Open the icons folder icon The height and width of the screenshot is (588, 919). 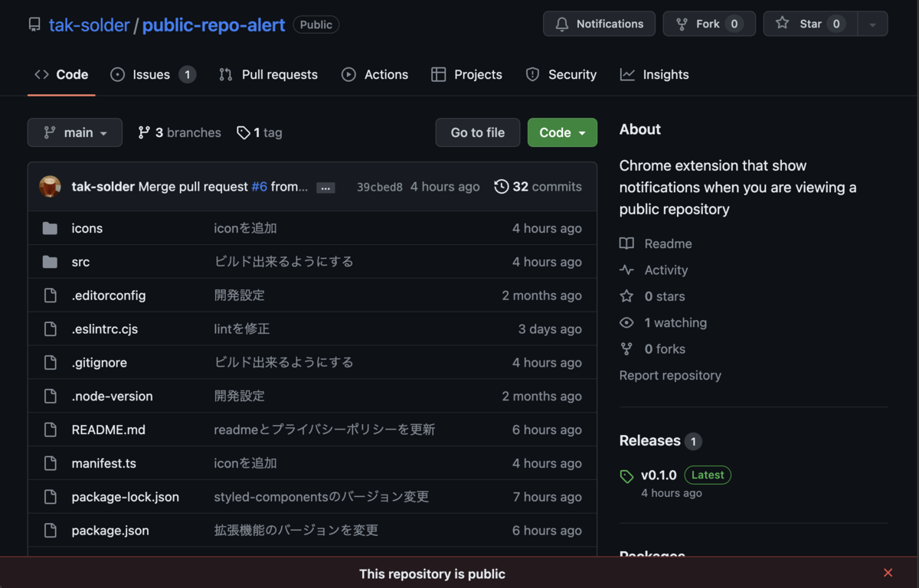50,228
